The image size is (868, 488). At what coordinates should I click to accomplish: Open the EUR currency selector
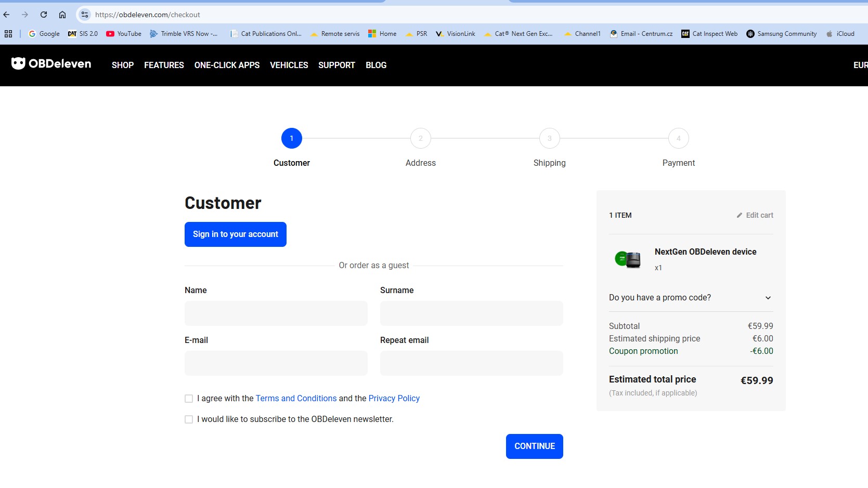[860, 65]
